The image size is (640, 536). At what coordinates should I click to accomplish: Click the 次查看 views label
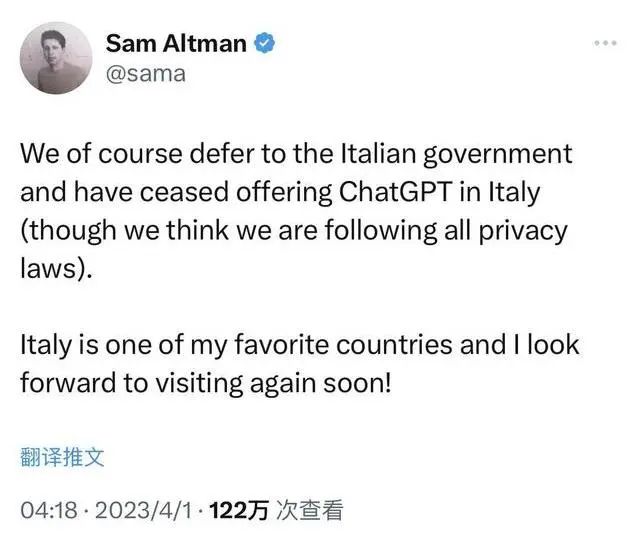click(310, 511)
